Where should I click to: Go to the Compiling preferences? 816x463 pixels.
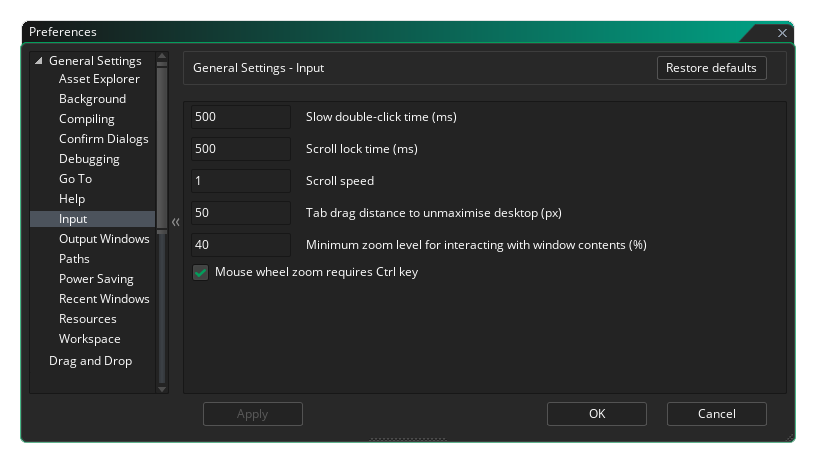click(x=86, y=119)
